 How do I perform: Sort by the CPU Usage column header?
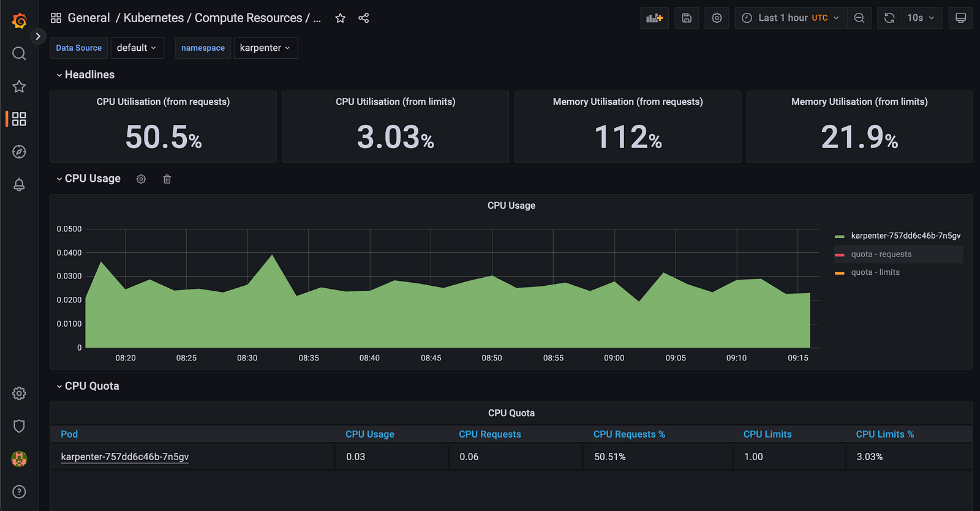(370, 434)
